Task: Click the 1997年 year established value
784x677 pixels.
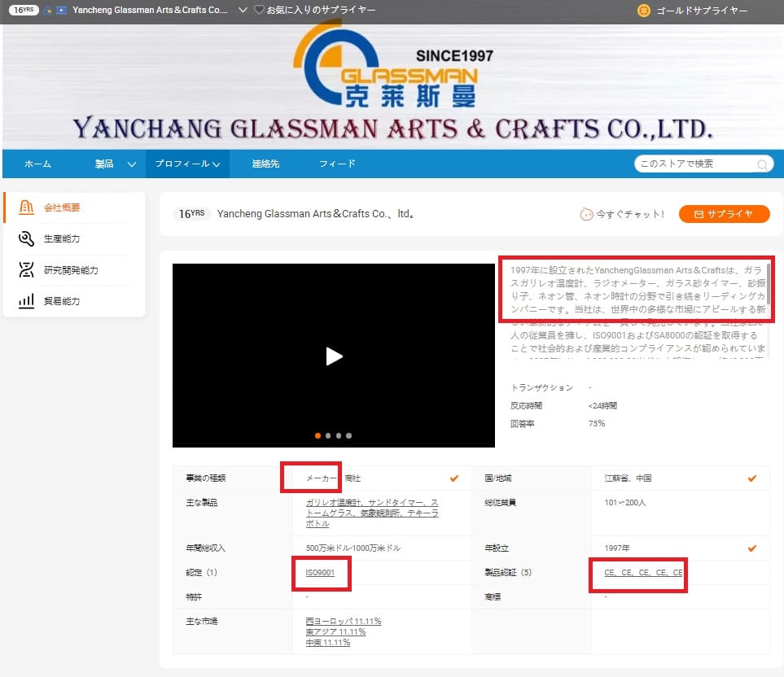Action: click(x=617, y=548)
